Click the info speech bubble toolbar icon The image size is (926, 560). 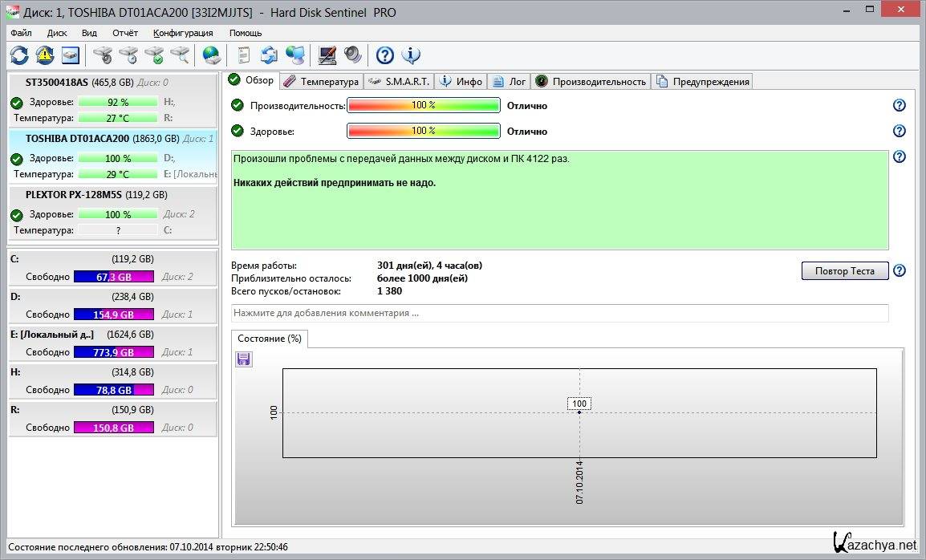pos(411,55)
